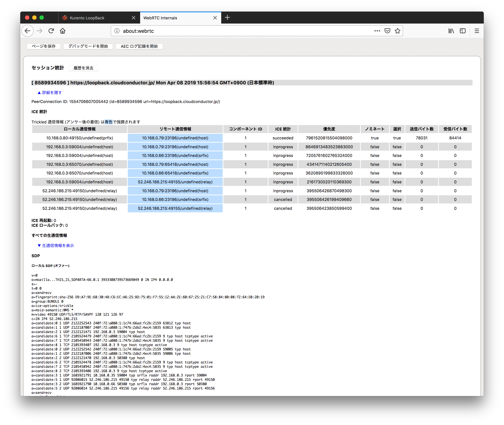Click the ページを保存 button
The width and height of the screenshot is (504, 425).
pos(44,46)
